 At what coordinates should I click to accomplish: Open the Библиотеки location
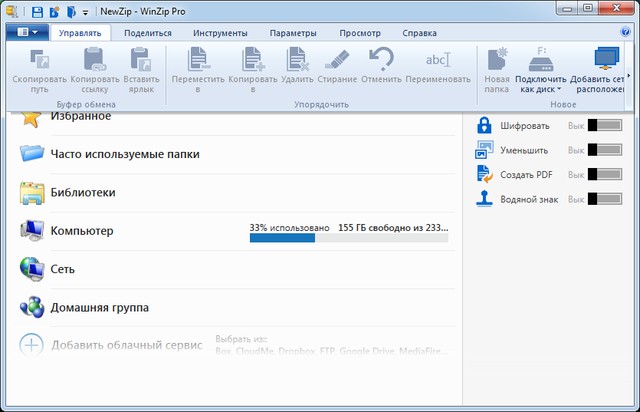coord(83,192)
